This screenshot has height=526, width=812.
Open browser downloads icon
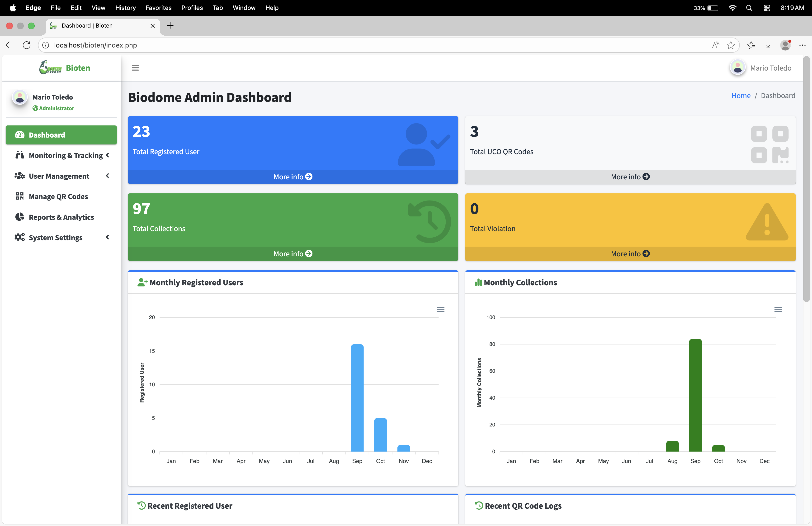768,45
